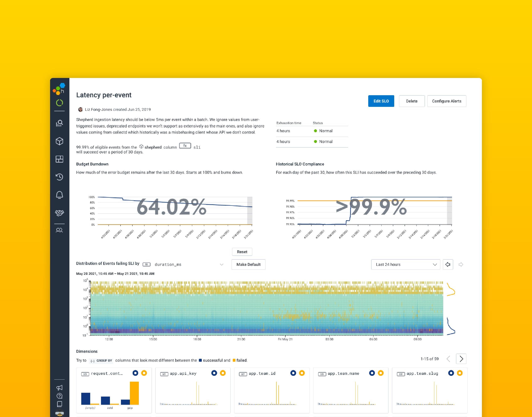The width and height of the screenshot is (532, 417).
Task: Open History clock icon in sidebar
Action: [x=59, y=177]
